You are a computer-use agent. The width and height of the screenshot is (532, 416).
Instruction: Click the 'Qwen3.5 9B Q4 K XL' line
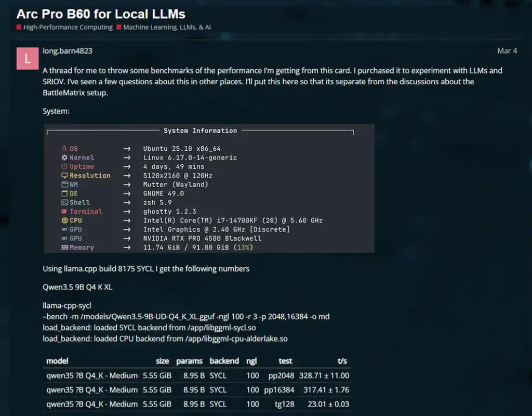(x=77, y=287)
